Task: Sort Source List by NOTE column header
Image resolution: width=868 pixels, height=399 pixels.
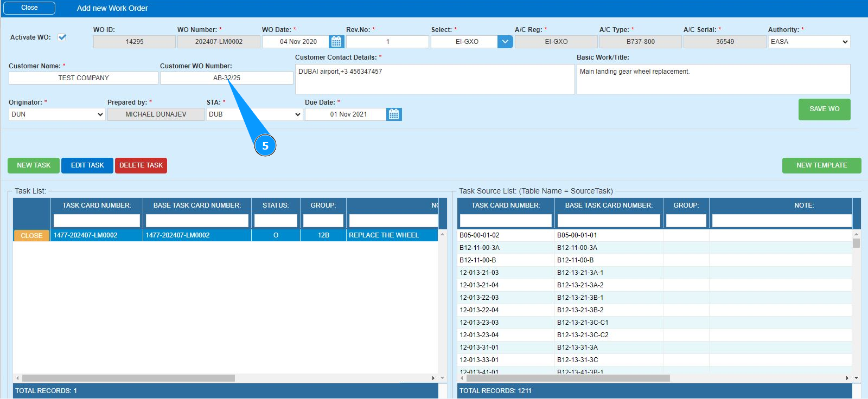Action: point(803,205)
